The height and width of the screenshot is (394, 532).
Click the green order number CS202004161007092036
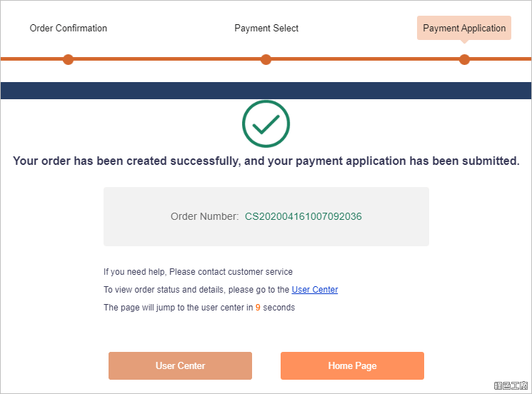[x=303, y=216]
